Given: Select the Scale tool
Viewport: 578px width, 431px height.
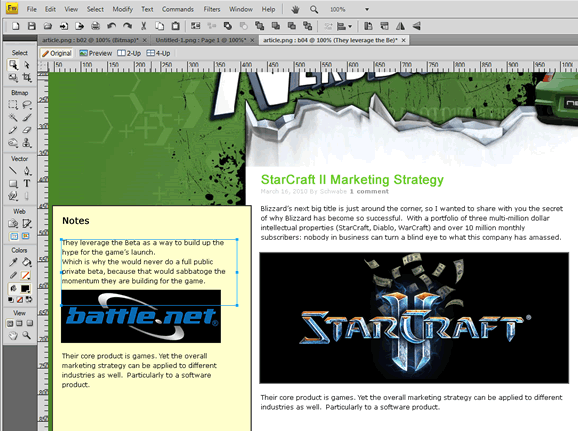Looking at the screenshot, I should (13, 77).
